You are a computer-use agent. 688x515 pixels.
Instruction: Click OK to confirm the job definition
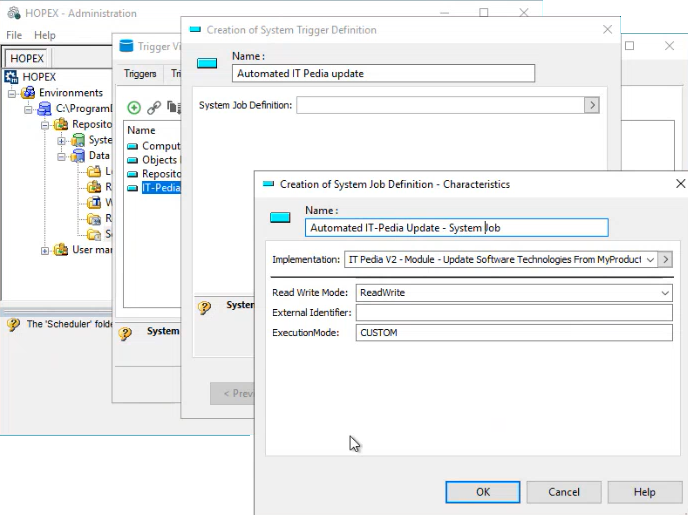pyautogui.click(x=483, y=492)
